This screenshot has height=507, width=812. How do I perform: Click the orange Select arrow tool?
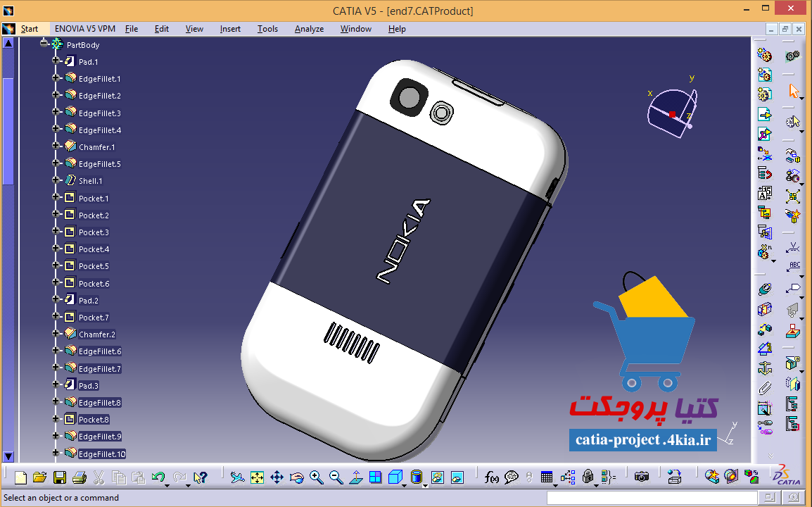pos(794,91)
